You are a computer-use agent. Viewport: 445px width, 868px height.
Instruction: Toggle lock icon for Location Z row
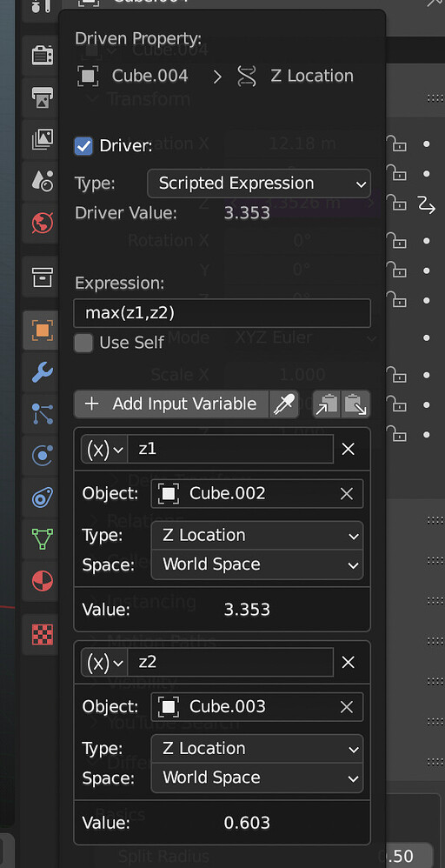pos(397,204)
